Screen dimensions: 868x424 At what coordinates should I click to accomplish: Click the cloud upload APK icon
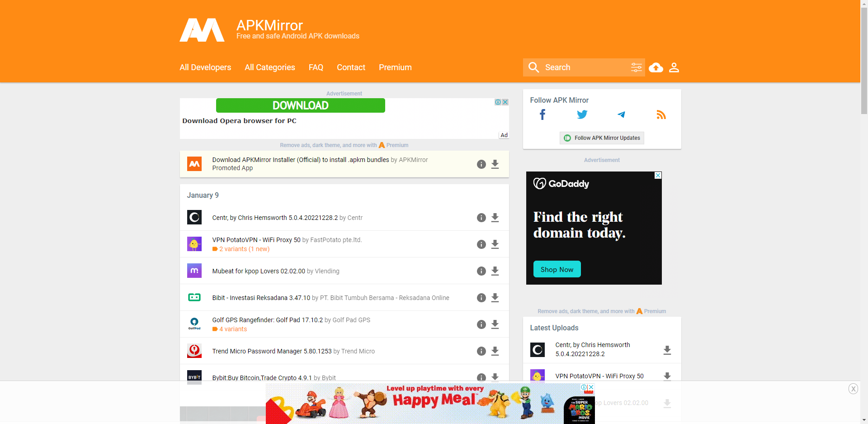click(656, 67)
